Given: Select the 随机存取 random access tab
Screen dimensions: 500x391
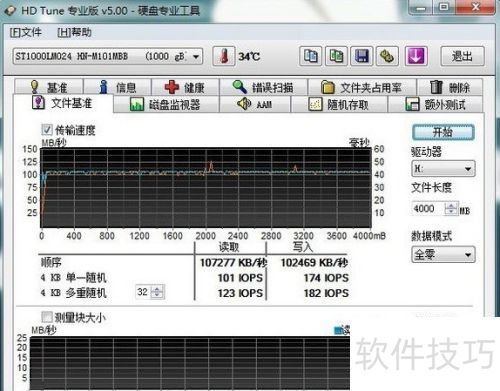Looking at the screenshot, I should [339, 104].
